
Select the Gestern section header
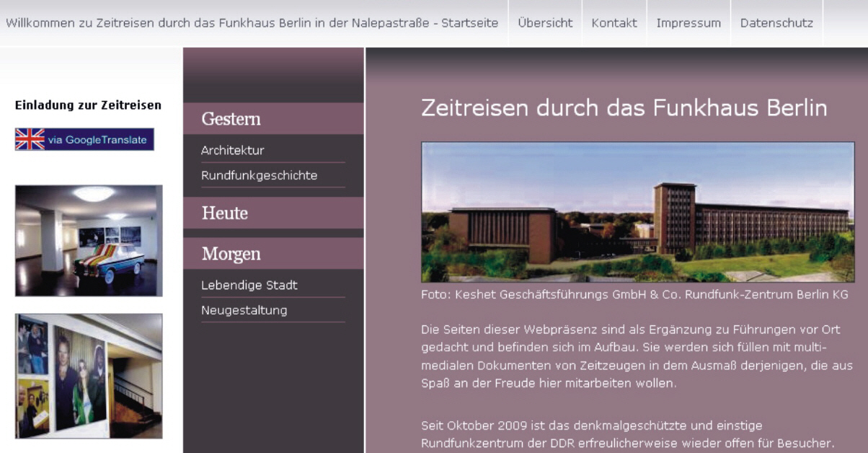(231, 119)
